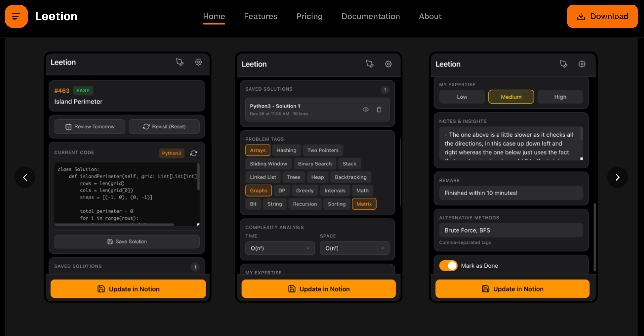Go to next slide with right arrow
The width and height of the screenshot is (644, 336).
pyautogui.click(x=617, y=177)
